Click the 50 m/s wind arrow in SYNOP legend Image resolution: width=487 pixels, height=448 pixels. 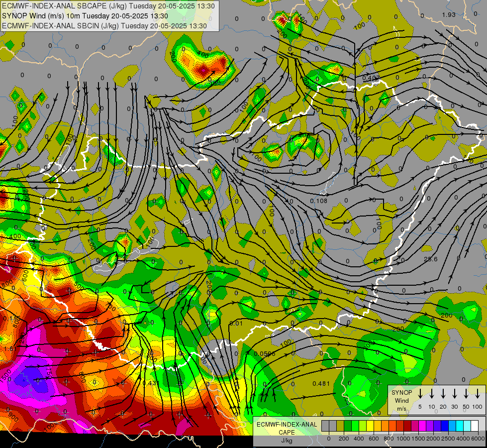click(466, 393)
